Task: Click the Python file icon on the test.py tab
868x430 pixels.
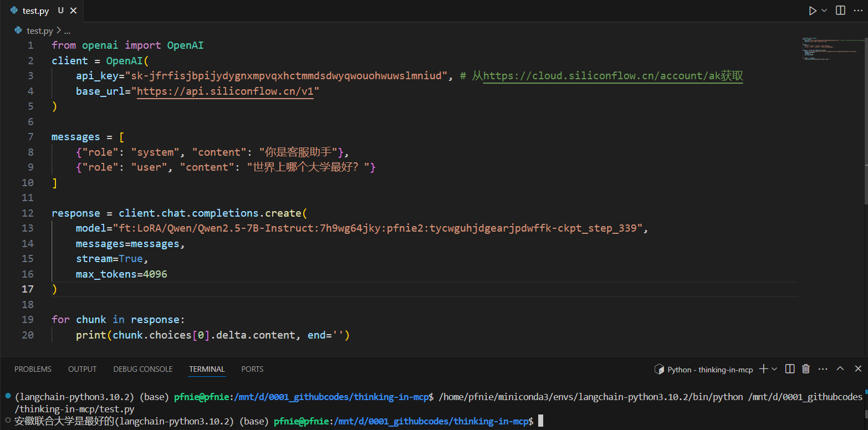Action: pos(14,11)
